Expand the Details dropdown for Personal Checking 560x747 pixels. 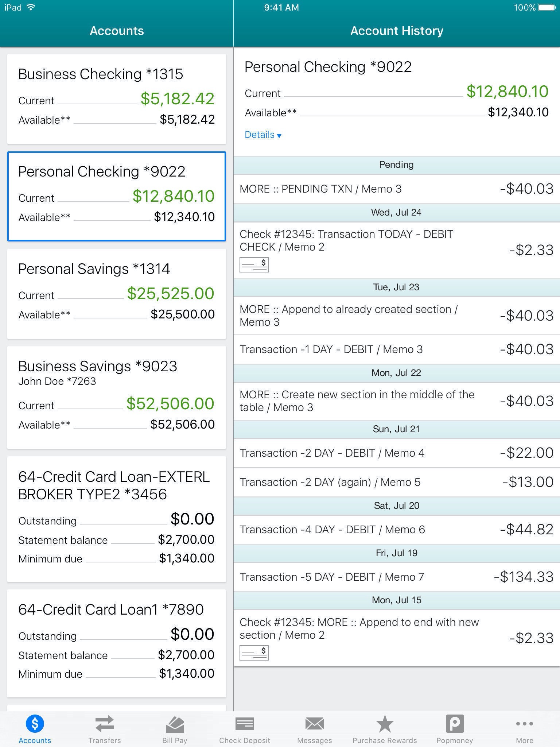[263, 135]
